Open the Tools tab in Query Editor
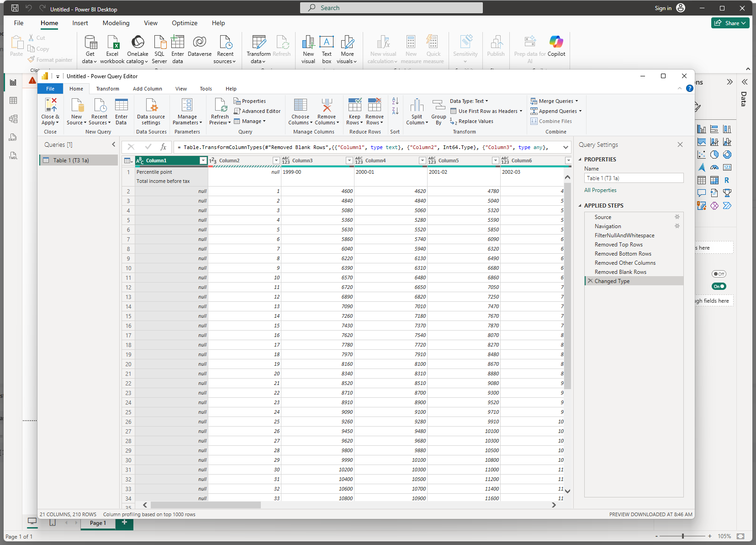 (x=206, y=89)
